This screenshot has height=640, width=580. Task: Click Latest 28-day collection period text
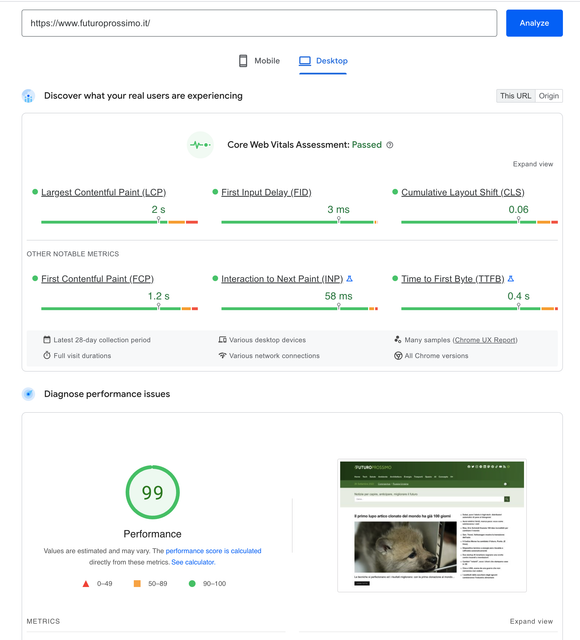(x=102, y=340)
